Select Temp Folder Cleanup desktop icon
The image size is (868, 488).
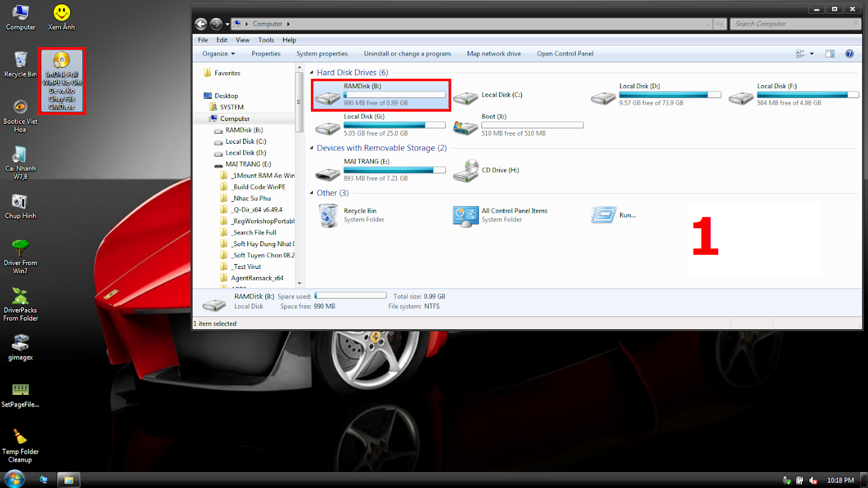click(20, 446)
